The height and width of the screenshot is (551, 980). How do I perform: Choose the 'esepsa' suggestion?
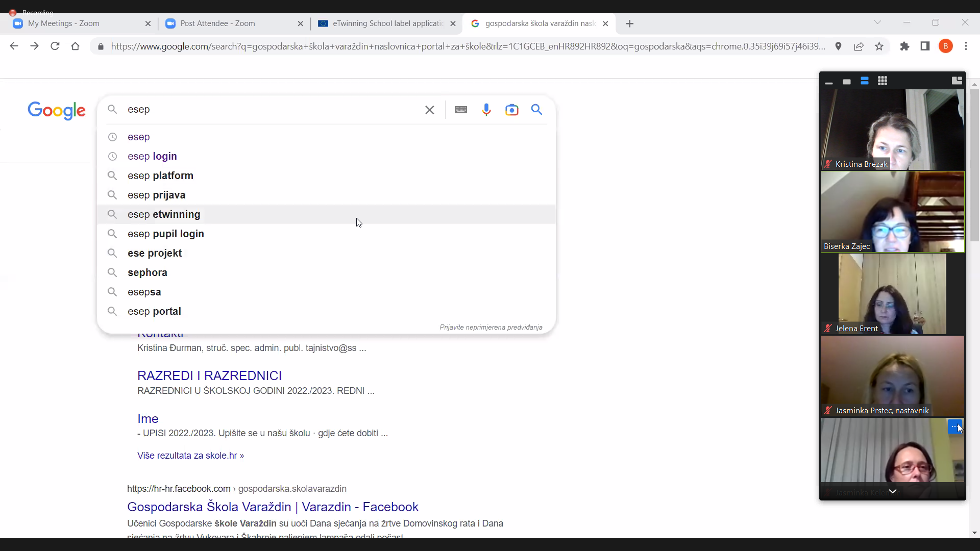point(326,292)
